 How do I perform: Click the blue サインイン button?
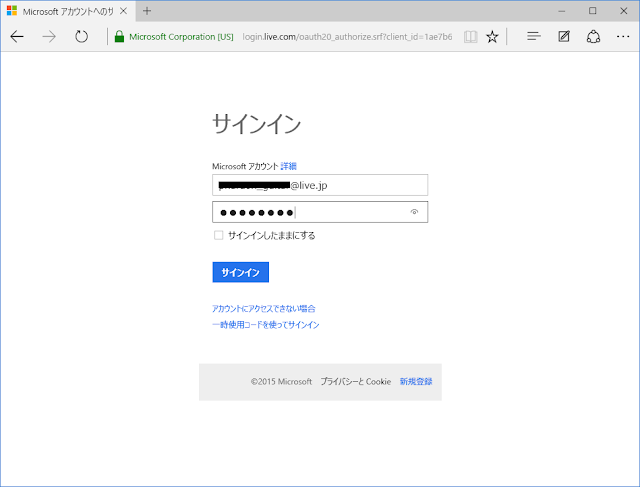(240, 272)
